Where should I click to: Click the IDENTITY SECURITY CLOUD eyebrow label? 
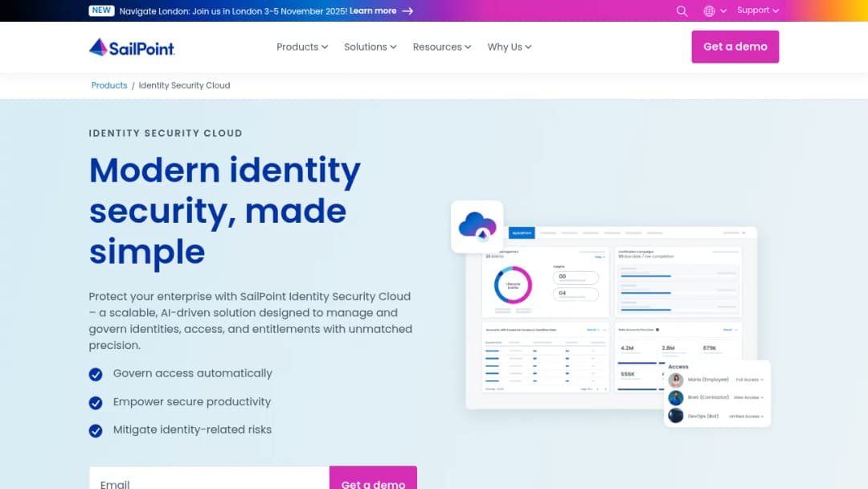[x=166, y=133]
